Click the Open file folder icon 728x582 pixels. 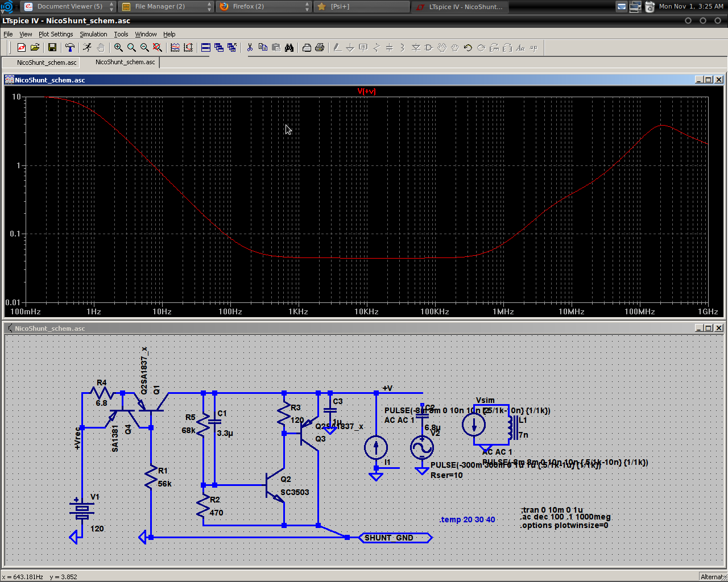point(35,48)
